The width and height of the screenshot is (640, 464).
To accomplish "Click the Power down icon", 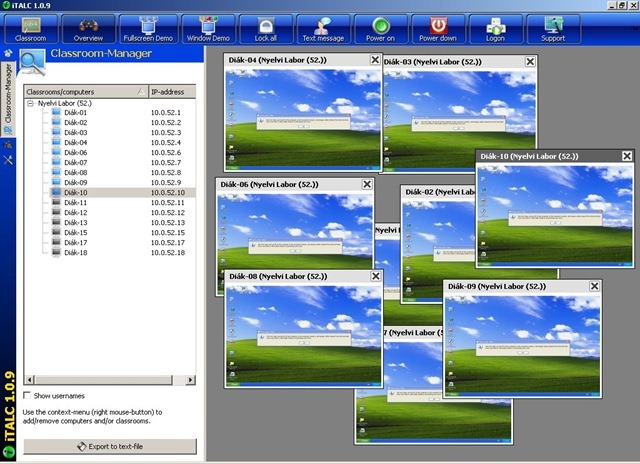I will point(438,27).
